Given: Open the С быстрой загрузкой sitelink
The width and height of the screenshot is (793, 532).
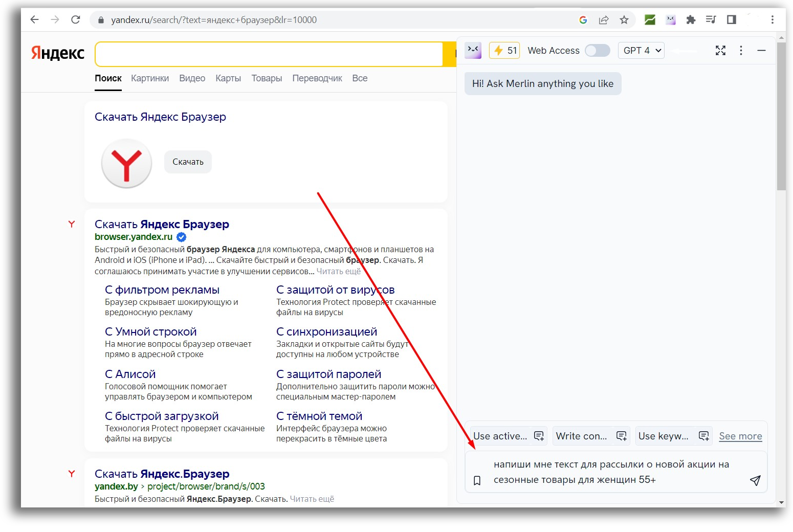Looking at the screenshot, I should pos(162,416).
